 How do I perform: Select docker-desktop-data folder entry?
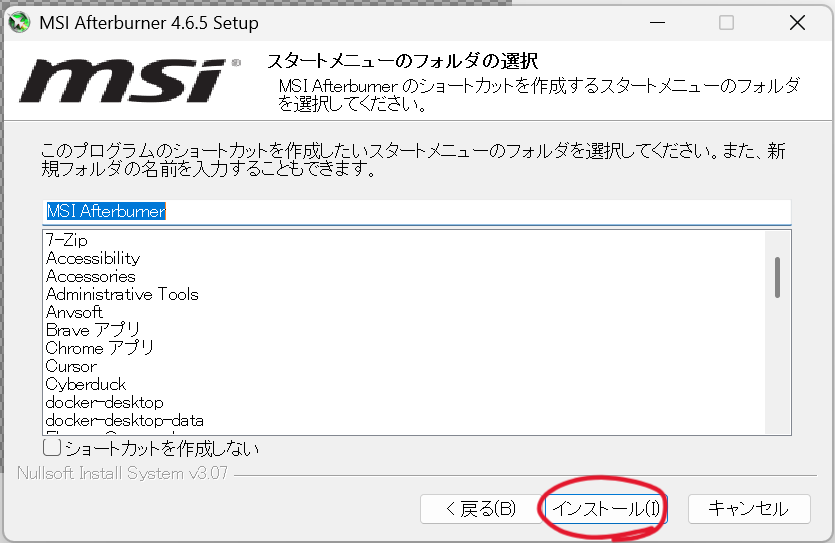tap(124, 420)
